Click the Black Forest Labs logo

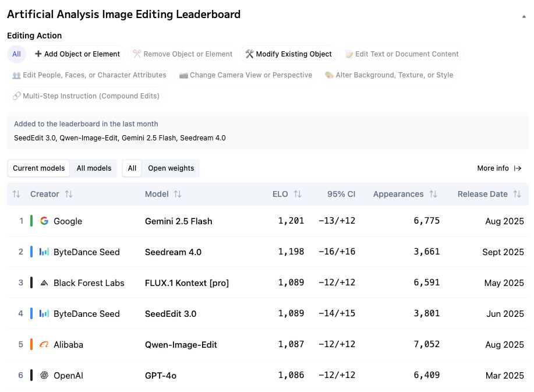(44, 282)
